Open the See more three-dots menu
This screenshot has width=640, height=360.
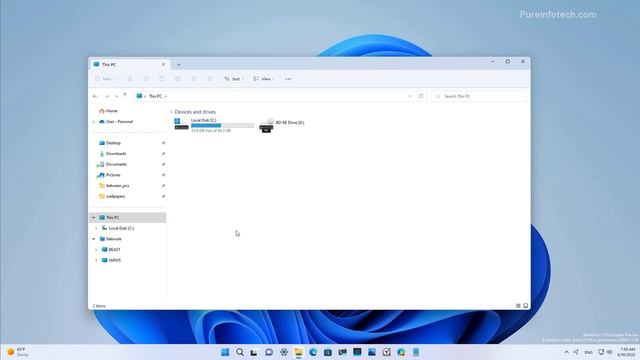click(288, 79)
